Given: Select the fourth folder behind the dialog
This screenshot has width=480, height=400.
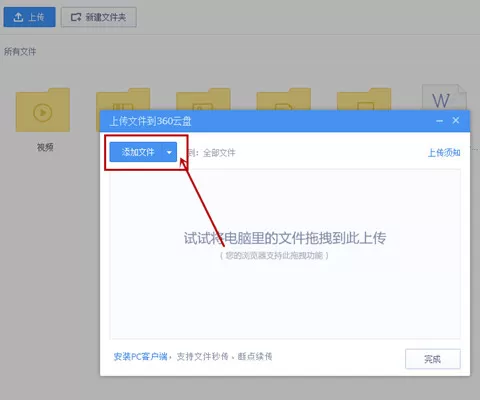Looking at the screenshot, I should pyautogui.click(x=284, y=99).
